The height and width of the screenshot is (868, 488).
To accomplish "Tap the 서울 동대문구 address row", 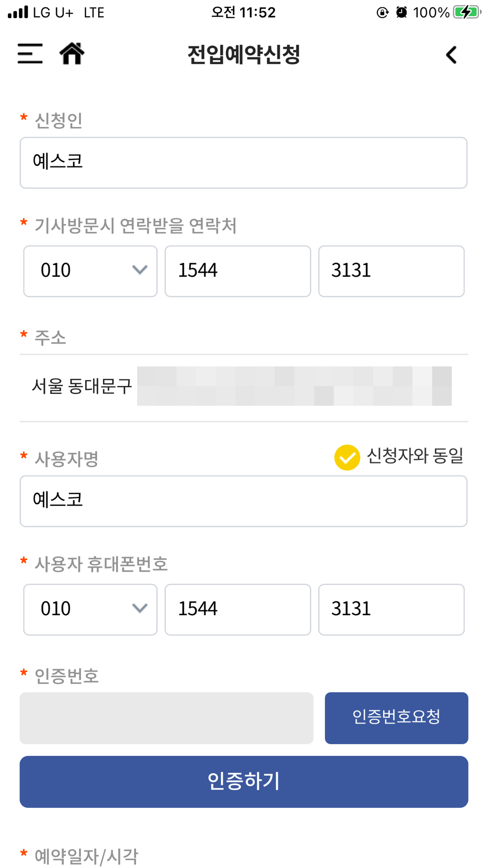I will (244, 388).
